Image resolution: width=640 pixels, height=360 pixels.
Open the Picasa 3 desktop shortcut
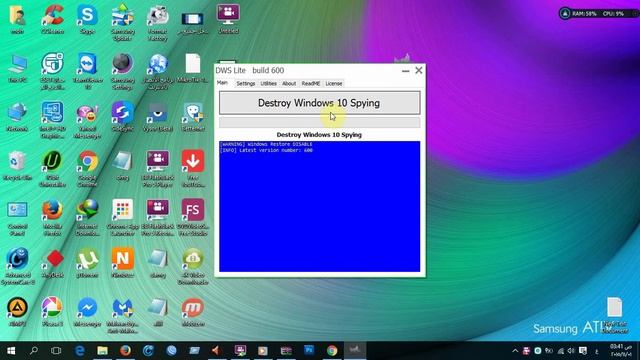[x=52, y=312]
